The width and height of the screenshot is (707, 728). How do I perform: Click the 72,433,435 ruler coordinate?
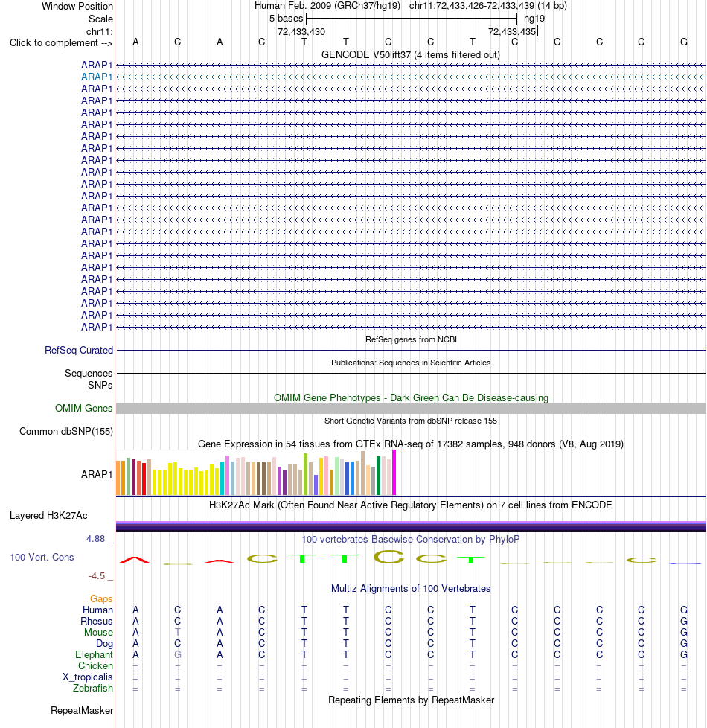point(512,31)
